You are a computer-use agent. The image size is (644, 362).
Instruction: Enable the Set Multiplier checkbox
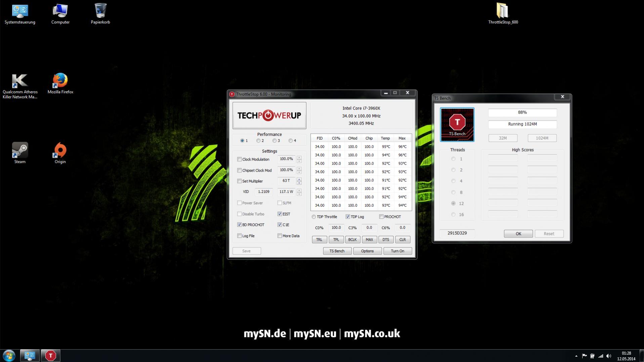[239, 181]
